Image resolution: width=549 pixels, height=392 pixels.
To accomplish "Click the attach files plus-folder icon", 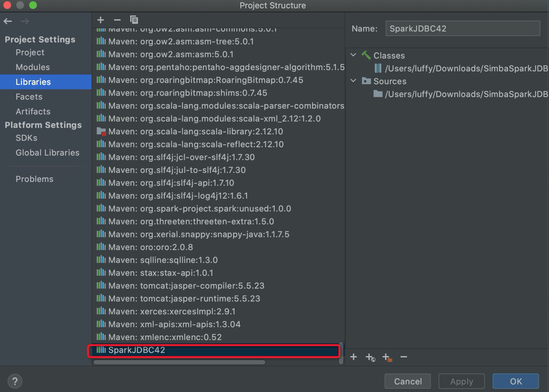I will point(387,357).
